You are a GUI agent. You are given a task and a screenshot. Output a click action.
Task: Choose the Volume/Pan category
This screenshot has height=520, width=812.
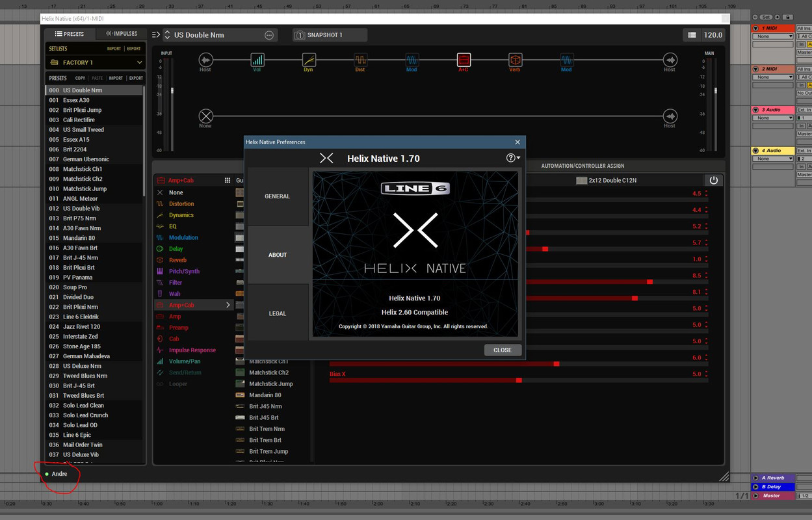pyautogui.click(x=185, y=361)
